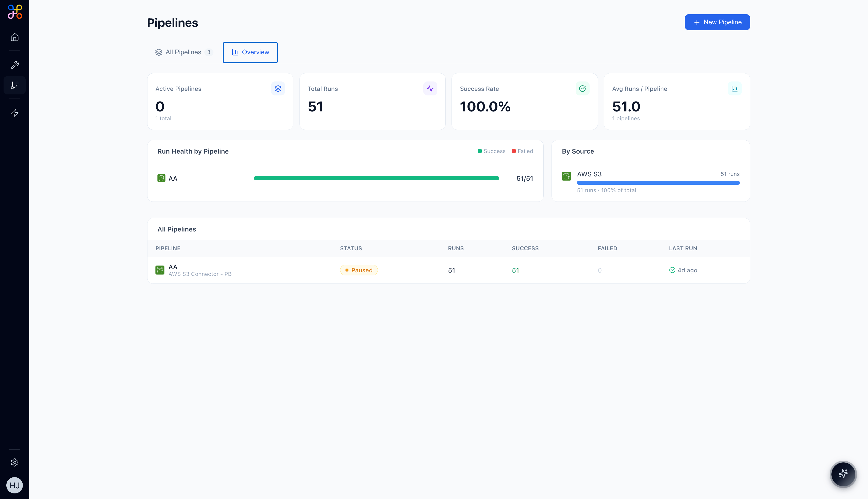The height and width of the screenshot is (499, 868).
Task: Click the AA green run health bar
Action: click(376, 178)
